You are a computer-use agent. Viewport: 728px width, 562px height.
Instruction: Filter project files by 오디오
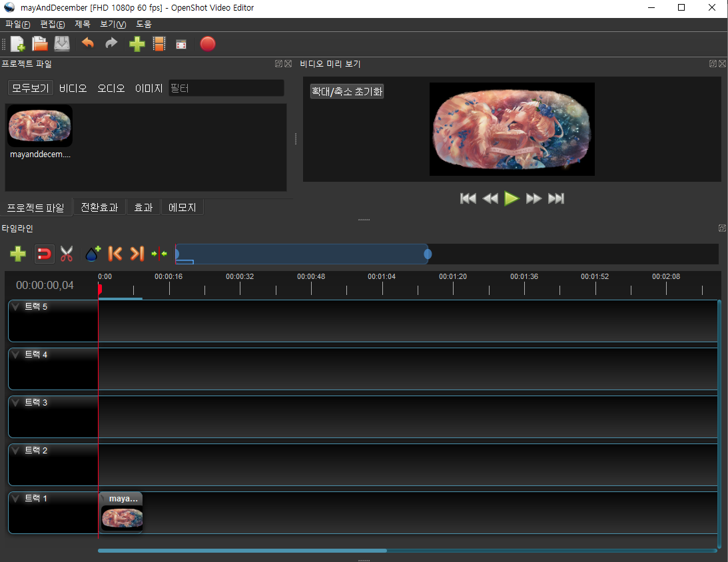pos(111,88)
